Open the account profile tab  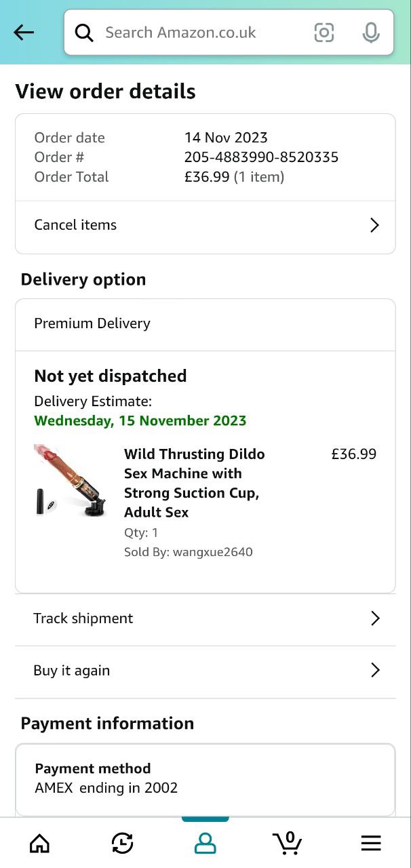click(205, 843)
